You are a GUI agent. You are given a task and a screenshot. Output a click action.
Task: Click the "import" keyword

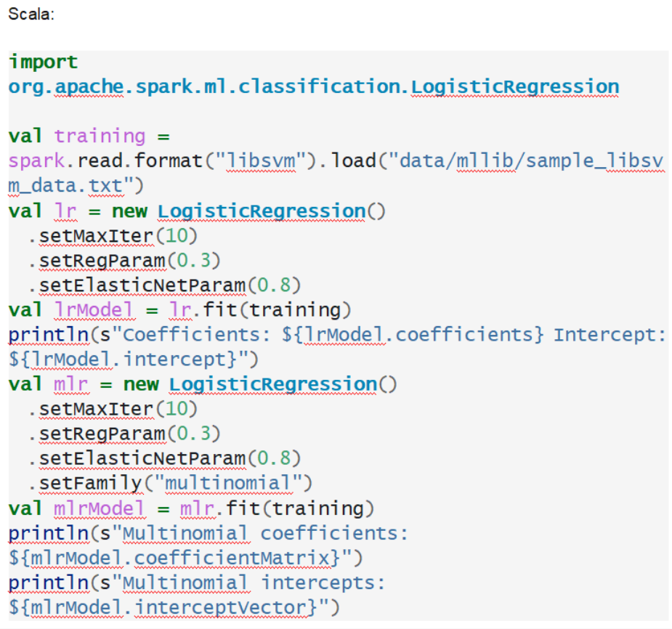43,62
